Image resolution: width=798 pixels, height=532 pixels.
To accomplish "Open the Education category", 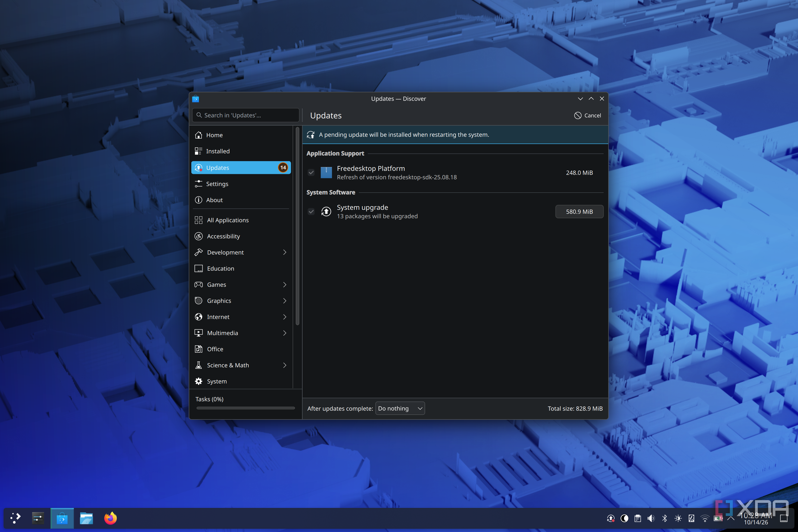I will tap(241, 268).
